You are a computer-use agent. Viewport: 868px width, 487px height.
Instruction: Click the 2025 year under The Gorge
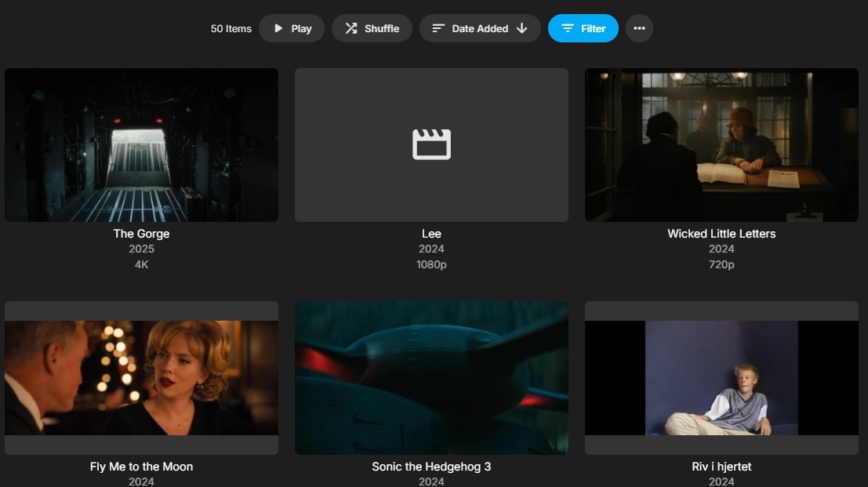tap(142, 249)
